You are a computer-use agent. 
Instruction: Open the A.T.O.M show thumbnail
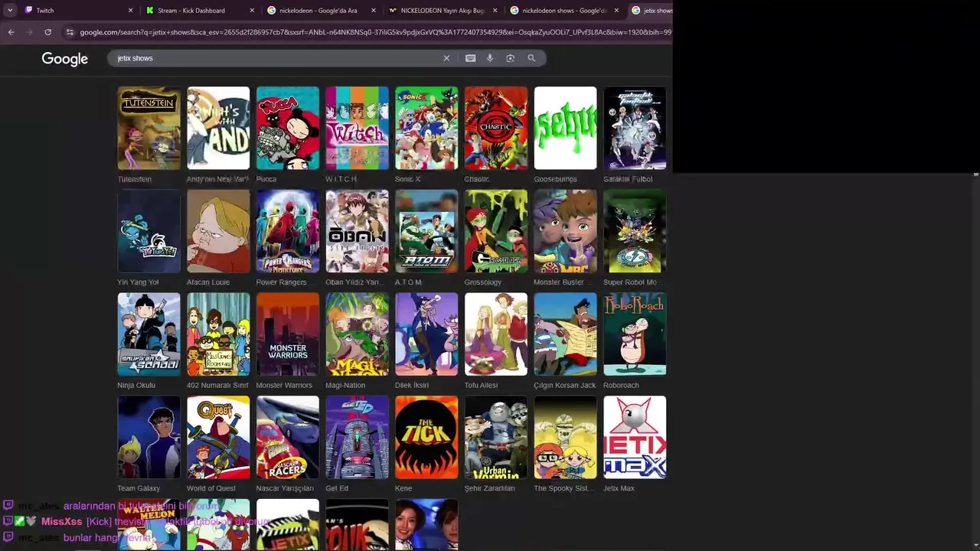pyautogui.click(x=426, y=231)
